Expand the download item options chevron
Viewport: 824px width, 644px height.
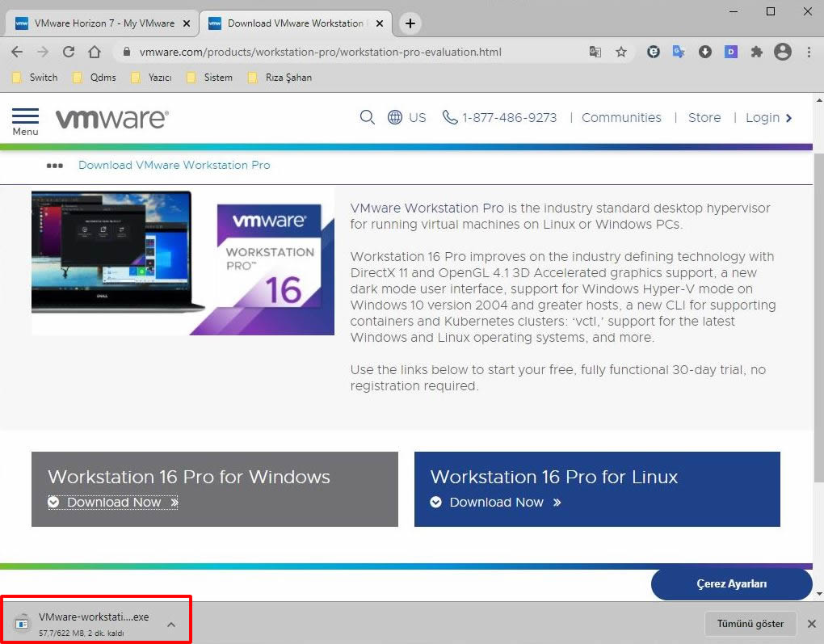170,624
